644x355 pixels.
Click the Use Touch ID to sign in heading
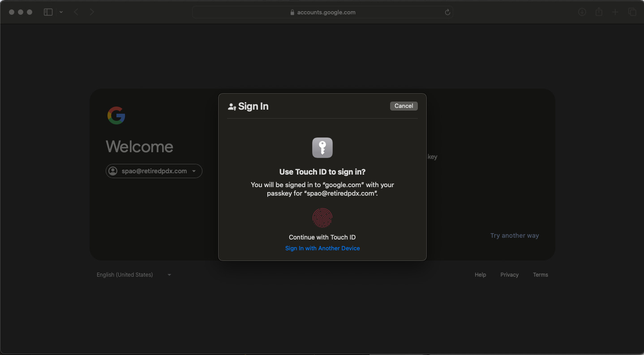pos(322,172)
